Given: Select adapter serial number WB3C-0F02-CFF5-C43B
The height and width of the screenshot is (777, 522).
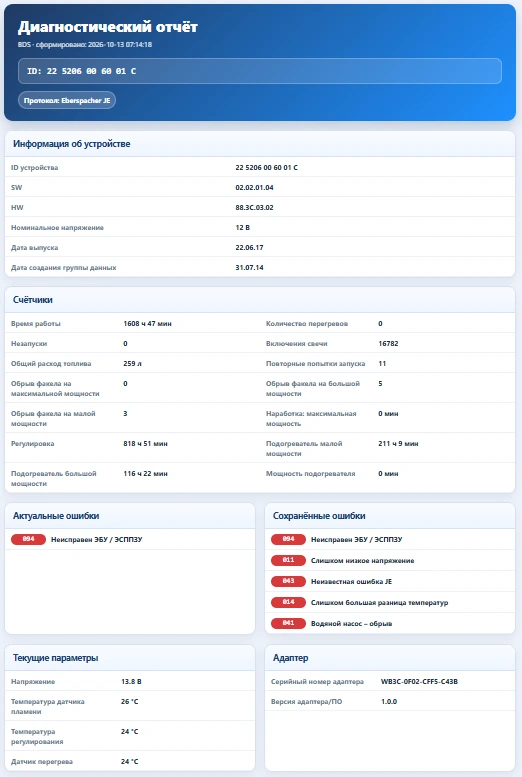Looking at the screenshot, I should [419, 681].
